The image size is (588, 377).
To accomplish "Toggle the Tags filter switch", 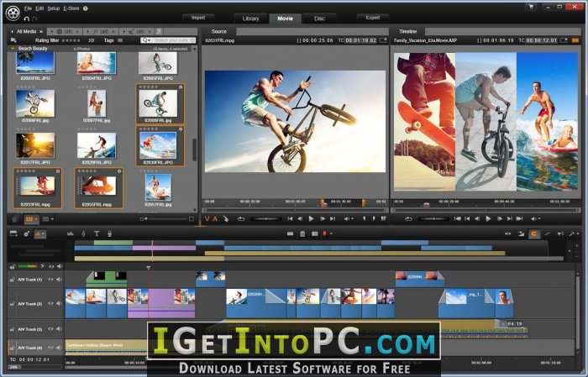I will click(120, 40).
